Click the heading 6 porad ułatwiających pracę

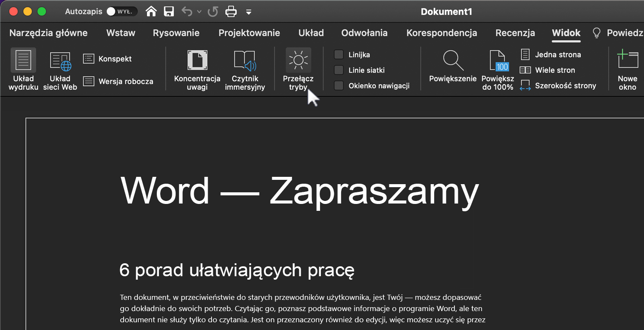click(237, 270)
